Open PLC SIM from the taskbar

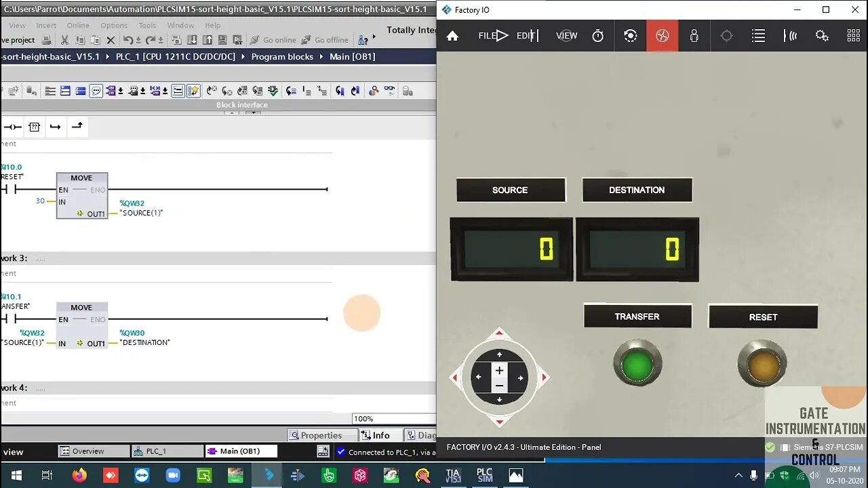pyautogui.click(x=484, y=476)
